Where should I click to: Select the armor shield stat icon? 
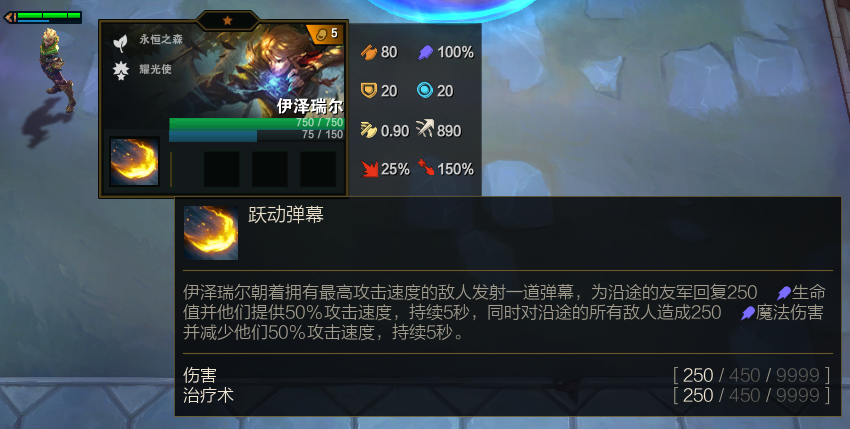click(x=369, y=91)
